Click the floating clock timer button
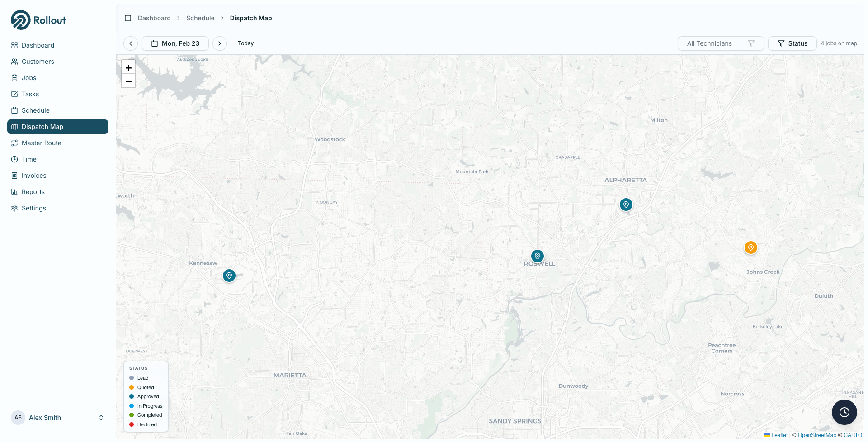 coord(844,412)
